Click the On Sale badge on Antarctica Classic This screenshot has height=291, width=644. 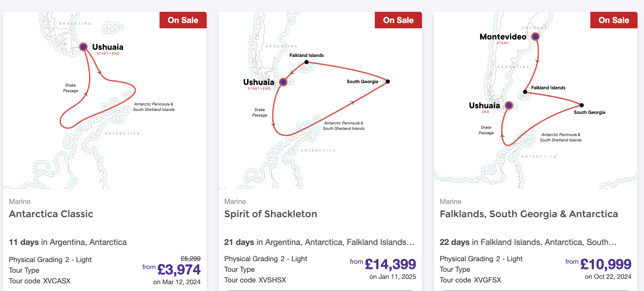(x=183, y=20)
